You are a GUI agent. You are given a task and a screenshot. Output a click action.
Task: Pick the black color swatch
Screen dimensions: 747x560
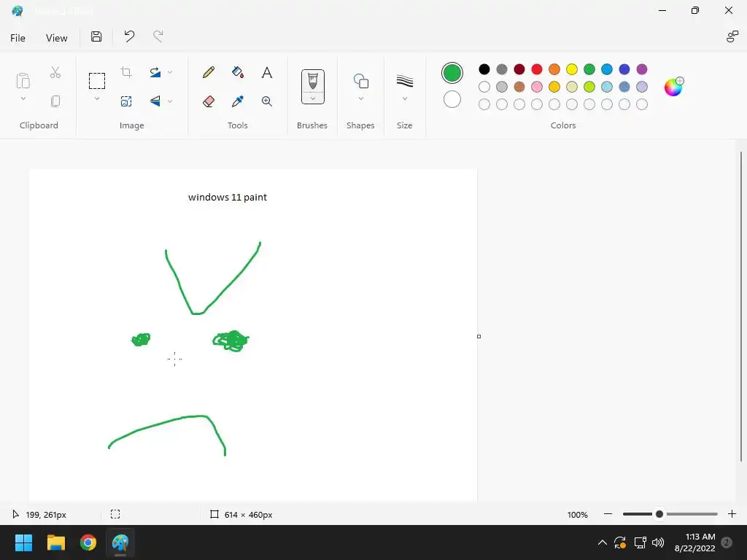484,69
